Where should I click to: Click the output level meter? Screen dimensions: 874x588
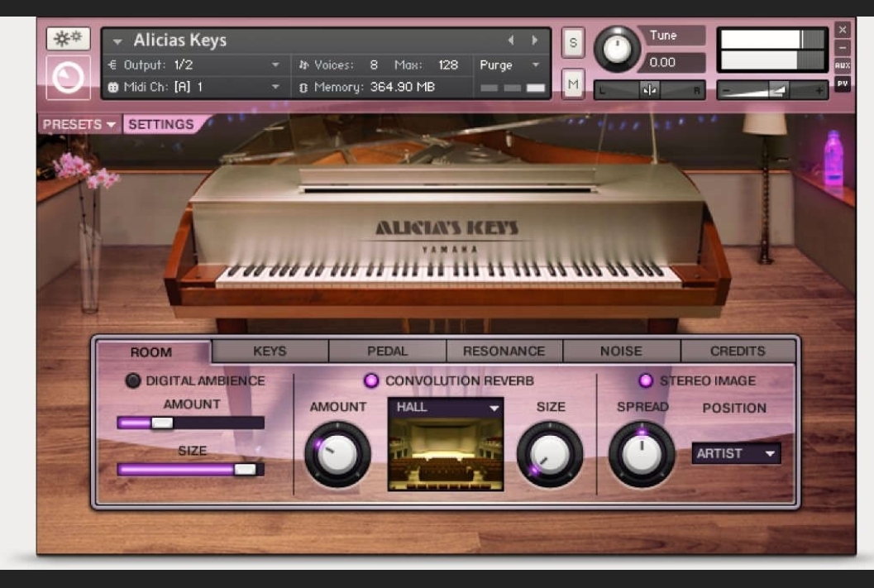772,50
